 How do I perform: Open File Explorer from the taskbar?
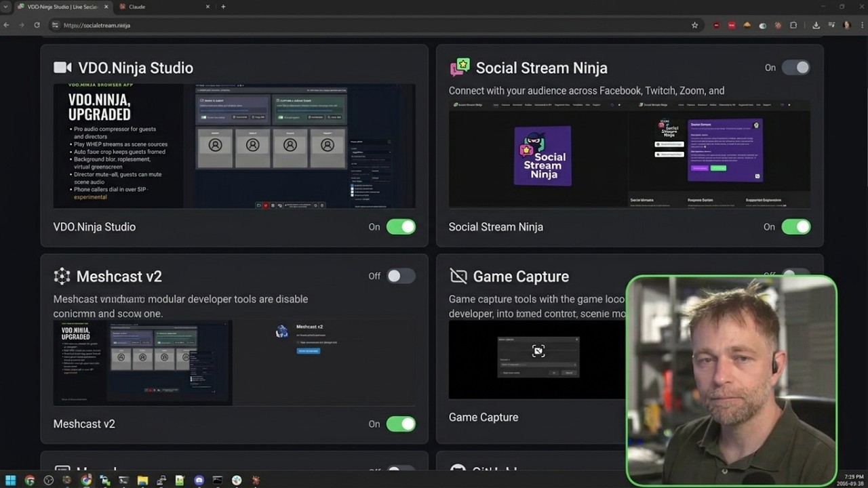pos(142,481)
